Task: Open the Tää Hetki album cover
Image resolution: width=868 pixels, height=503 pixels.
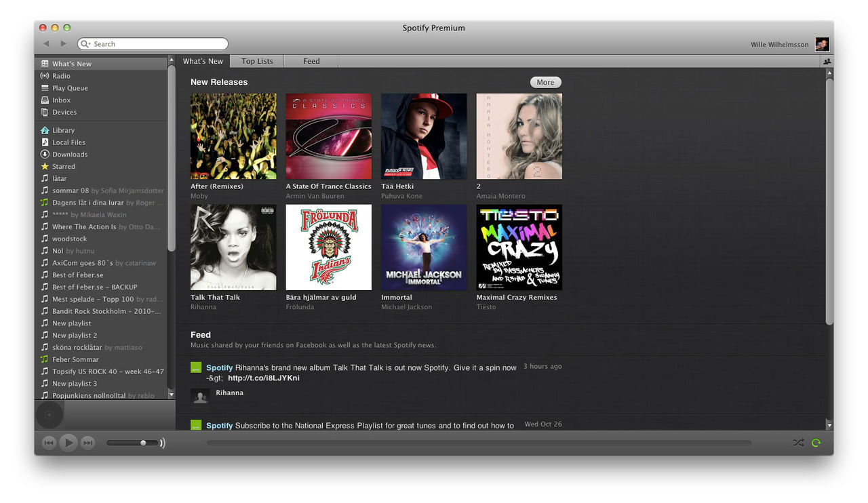Action: click(424, 136)
